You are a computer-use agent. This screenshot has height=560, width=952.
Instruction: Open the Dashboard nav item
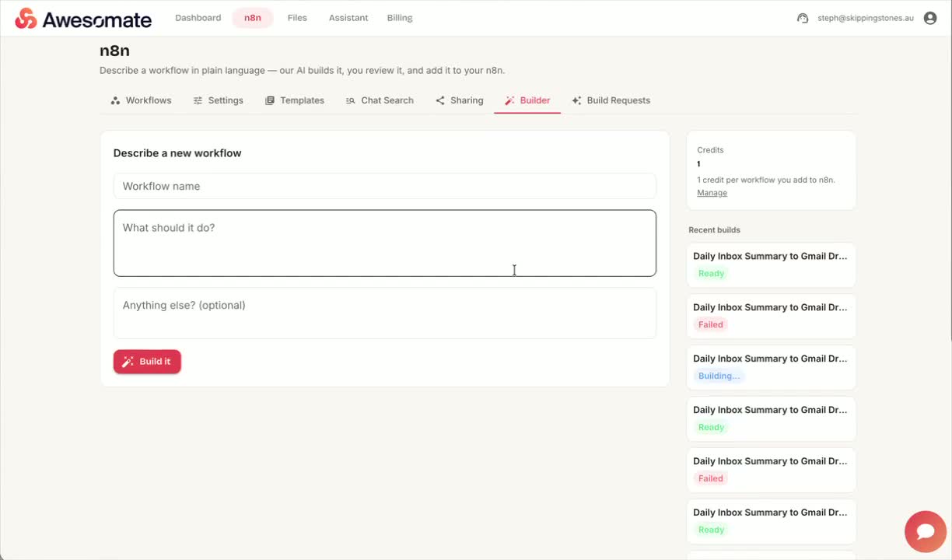198,18
